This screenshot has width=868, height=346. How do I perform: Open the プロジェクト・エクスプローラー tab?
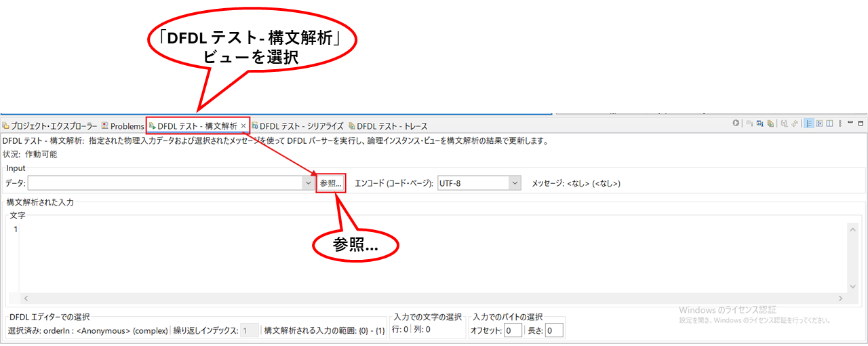pos(50,126)
